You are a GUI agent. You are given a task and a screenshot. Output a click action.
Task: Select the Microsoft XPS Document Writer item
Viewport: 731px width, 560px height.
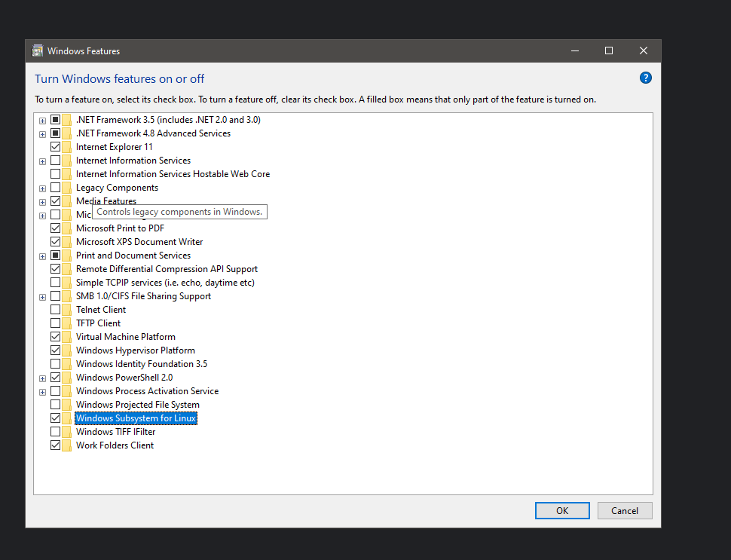[x=139, y=242]
